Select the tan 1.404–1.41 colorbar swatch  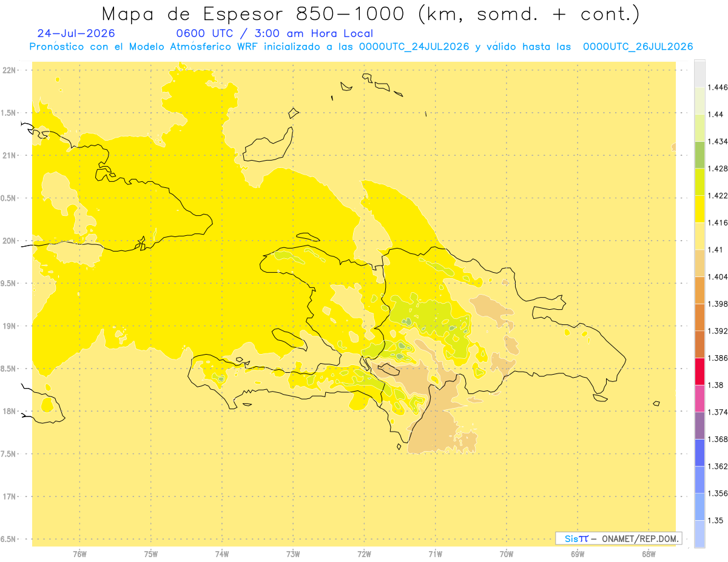[x=699, y=263]
